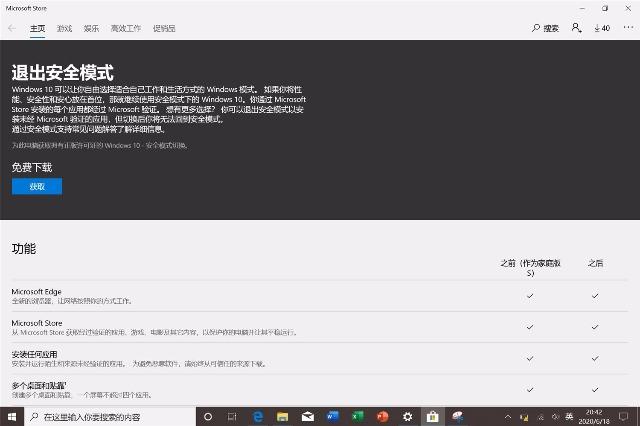Click the 免费下载 label
Viewport: 640px width, 426px height.
[32, 167]
